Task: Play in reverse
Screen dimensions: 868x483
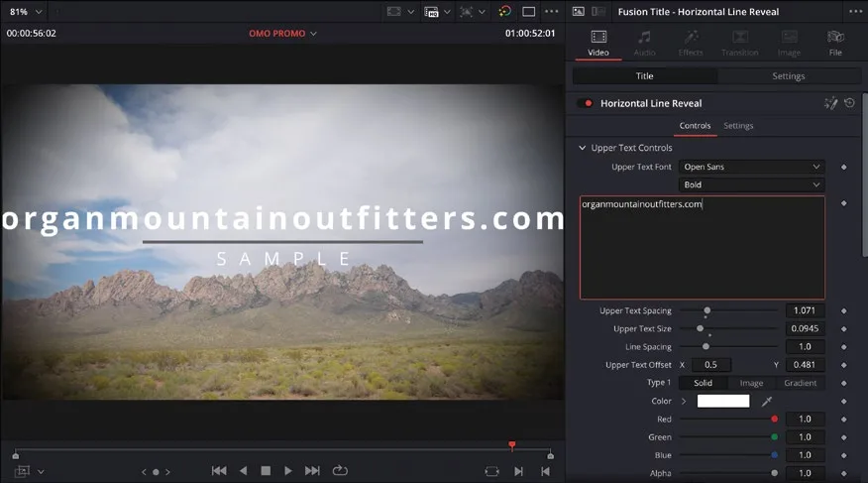Action: tap(243, 471)
